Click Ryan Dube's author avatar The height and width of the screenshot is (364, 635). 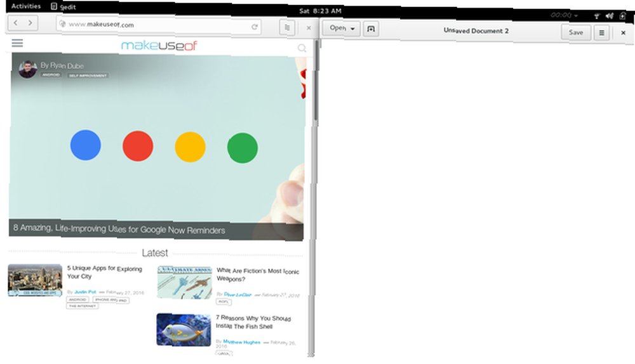pyautogui.click(x=27, y=69)
